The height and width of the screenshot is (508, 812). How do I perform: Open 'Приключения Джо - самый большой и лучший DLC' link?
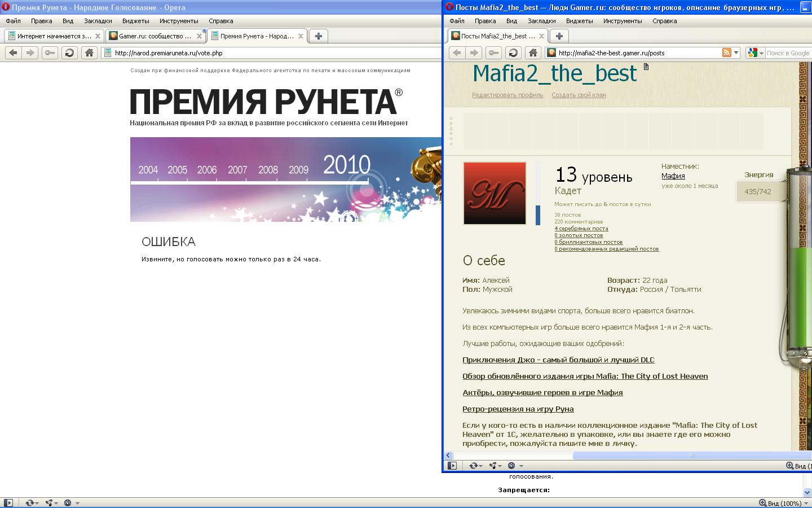[558, 360]
